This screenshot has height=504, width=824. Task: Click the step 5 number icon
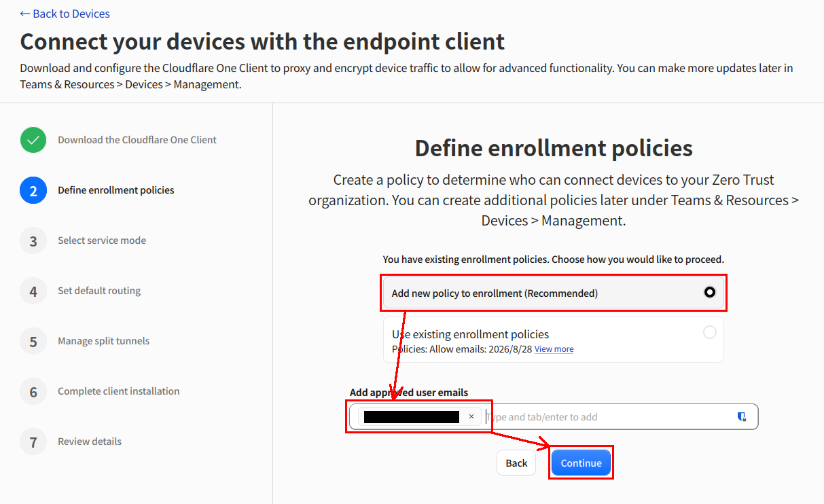coord(33,341)
